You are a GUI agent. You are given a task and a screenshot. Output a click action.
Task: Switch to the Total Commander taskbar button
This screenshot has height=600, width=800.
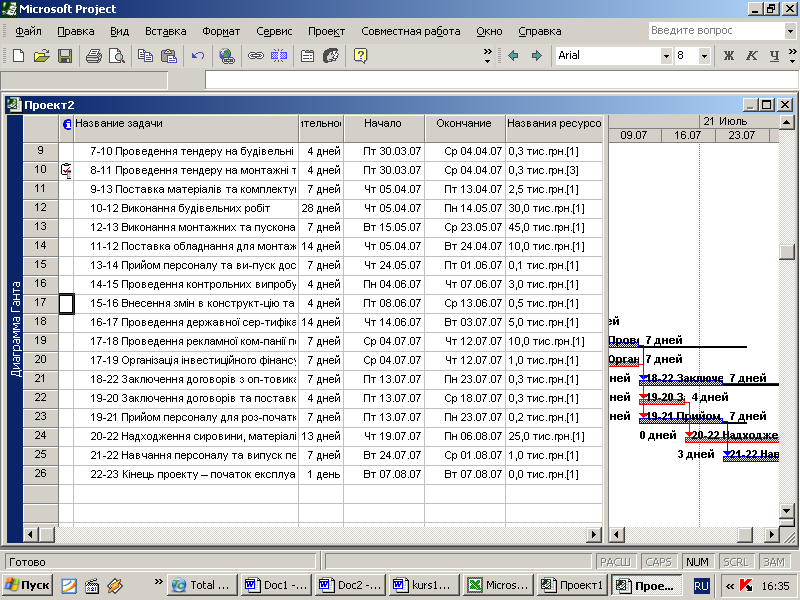coord(200,585)
